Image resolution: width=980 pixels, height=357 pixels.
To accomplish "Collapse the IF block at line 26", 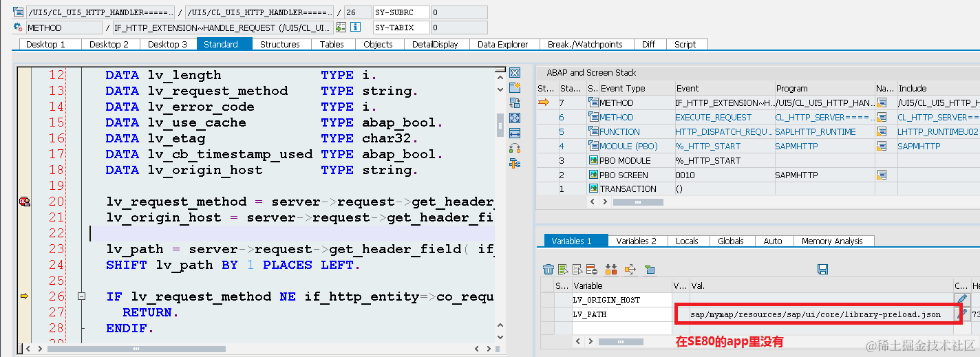I will (x=82, y=296).
